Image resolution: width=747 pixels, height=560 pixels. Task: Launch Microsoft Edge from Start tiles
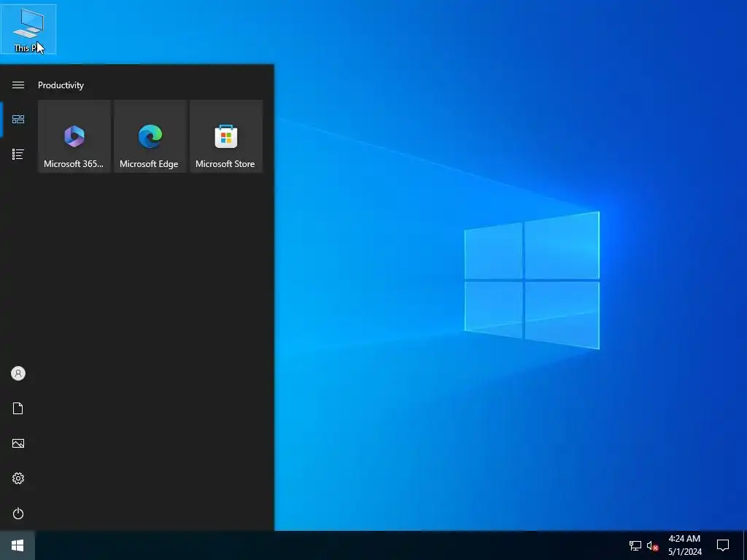[x=150, y=136]
